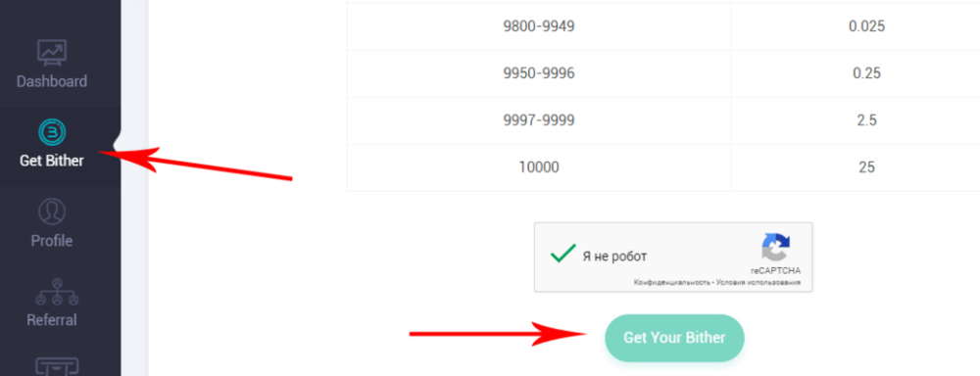Toggle the "Я не робот" checkbox

tap(563, 254)
